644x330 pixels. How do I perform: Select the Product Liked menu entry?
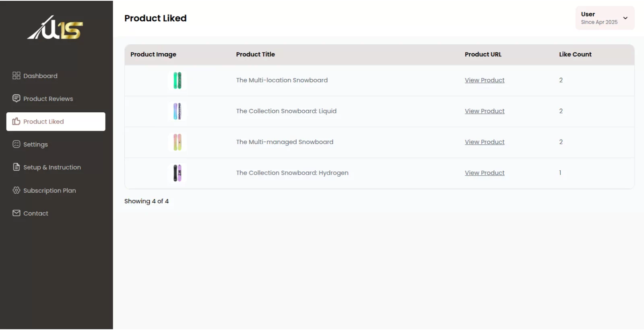[56, 122]
